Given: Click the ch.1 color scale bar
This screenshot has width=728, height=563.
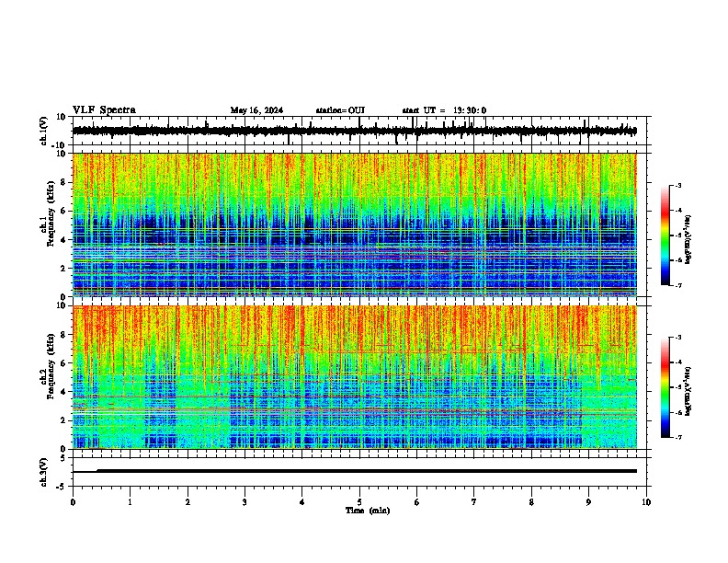Looking at the screenshot, I should [665, 236].
